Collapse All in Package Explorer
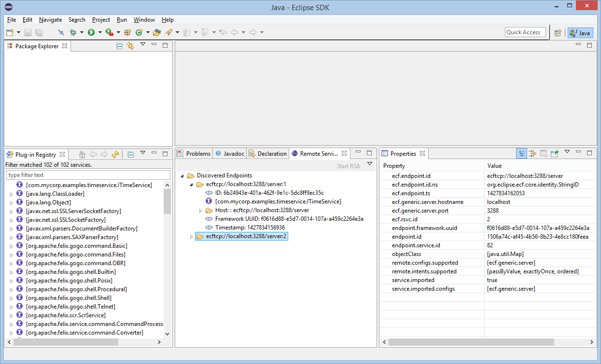 [119, 46]
